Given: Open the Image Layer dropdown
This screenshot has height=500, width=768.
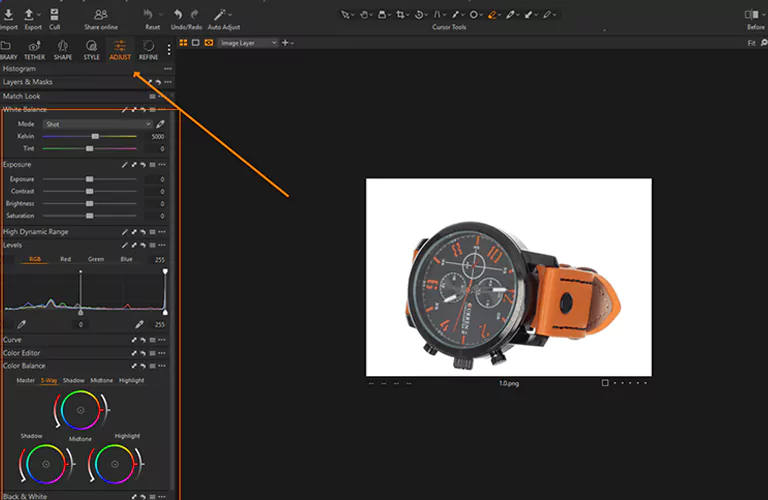Looking at the screenshot, I should [x=247, y=43].
